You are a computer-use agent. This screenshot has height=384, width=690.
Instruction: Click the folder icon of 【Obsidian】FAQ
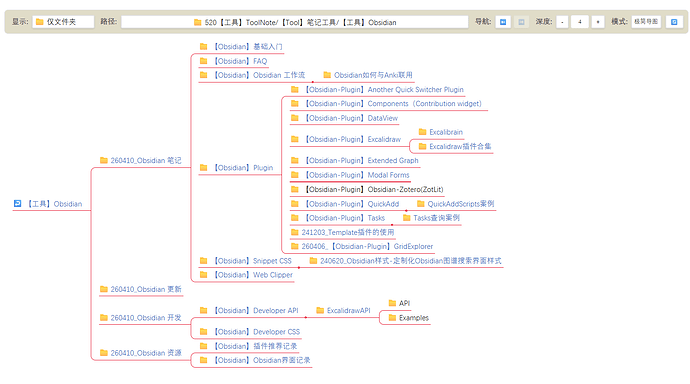coord(203,61)
